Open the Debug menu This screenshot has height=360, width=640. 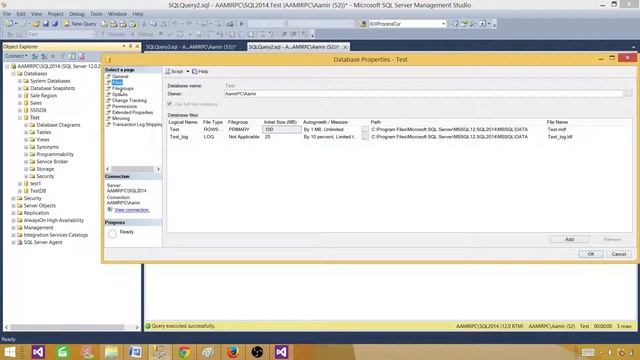[x=76, y=14]
